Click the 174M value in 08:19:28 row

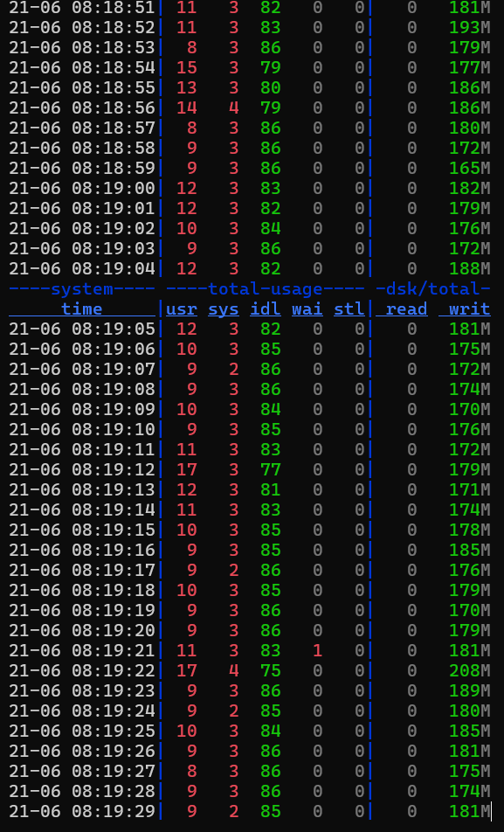coord(470,792)
